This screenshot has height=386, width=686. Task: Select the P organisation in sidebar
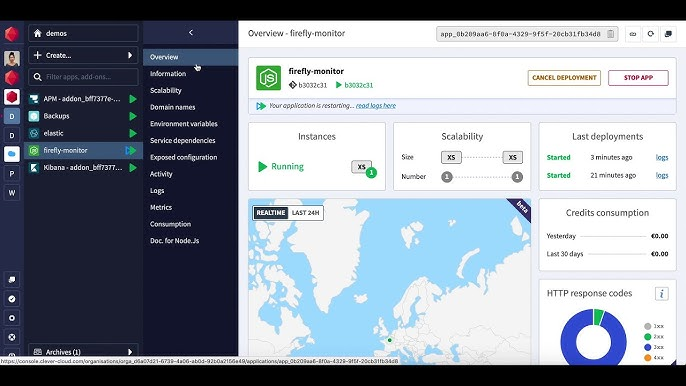(12, 174)
